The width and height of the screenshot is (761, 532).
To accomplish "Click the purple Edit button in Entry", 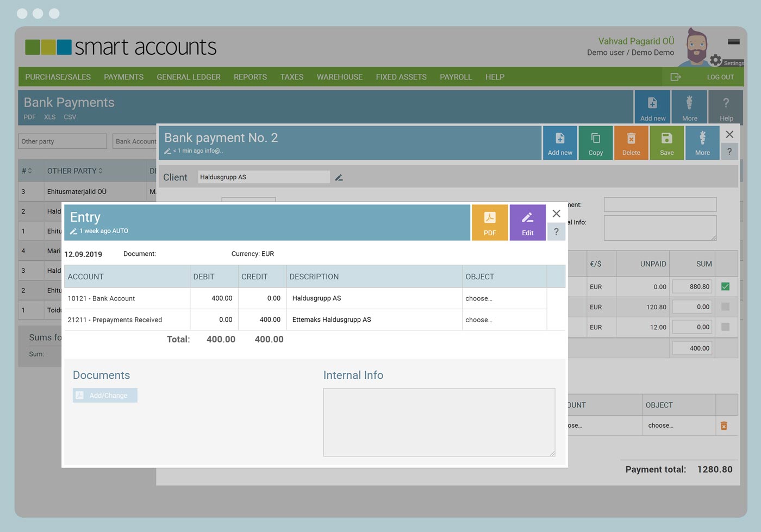I will coord(527,223).
